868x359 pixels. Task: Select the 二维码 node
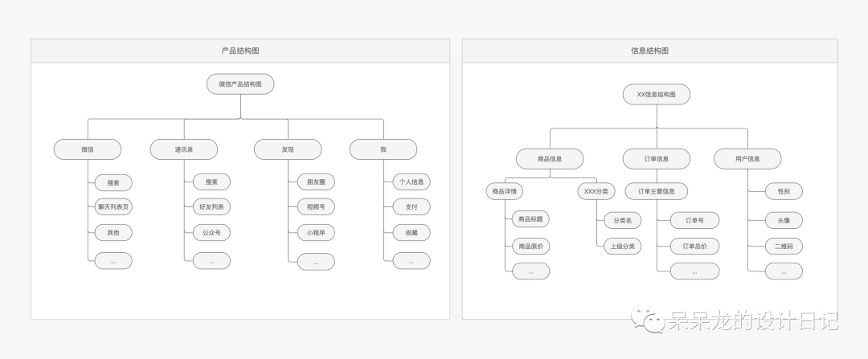pos(784,247)
